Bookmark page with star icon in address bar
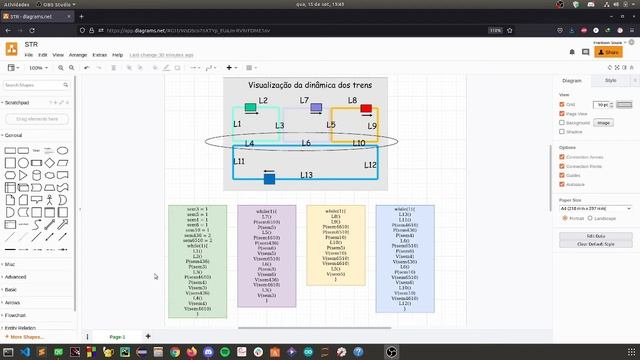The image size is (640, 360). click(509, 30)
